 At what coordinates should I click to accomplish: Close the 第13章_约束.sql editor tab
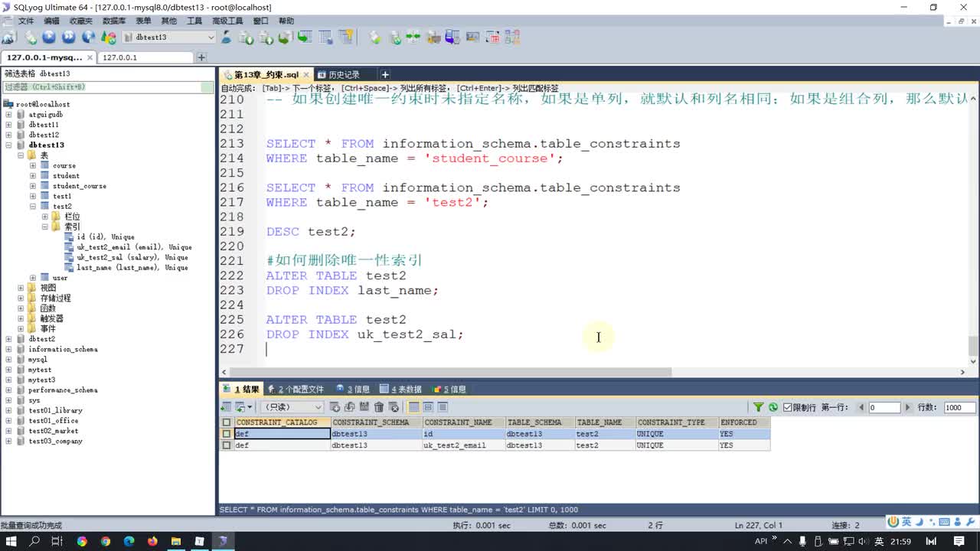(x=305, y=75)
